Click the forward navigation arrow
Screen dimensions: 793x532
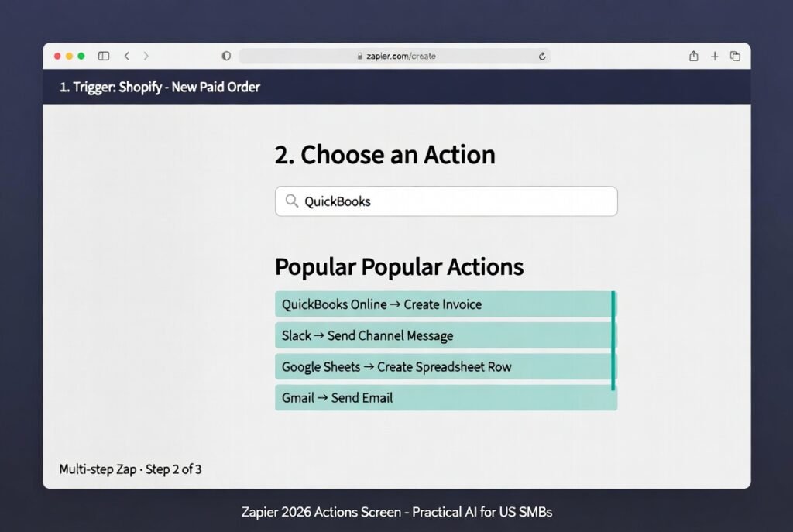[146, 56]
